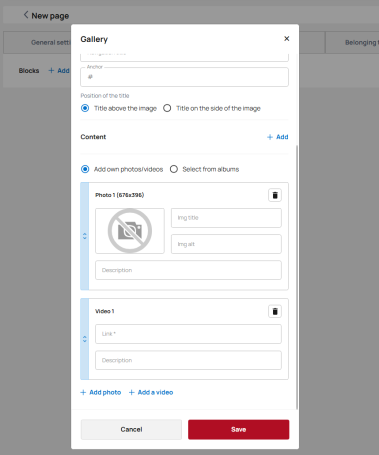Click the Content section heading

[93, 137]
